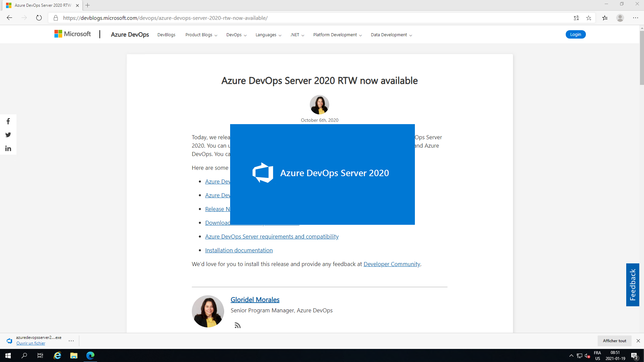This screenshot has height=362, width=644.
Task: Click the browser address bar URL
Action: 165,18
